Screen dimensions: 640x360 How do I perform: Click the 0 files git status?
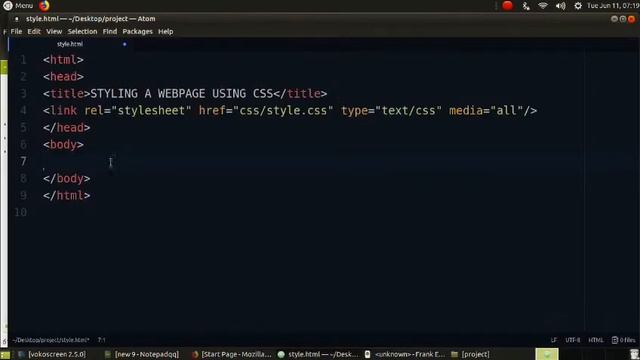(x=623, y=340)
